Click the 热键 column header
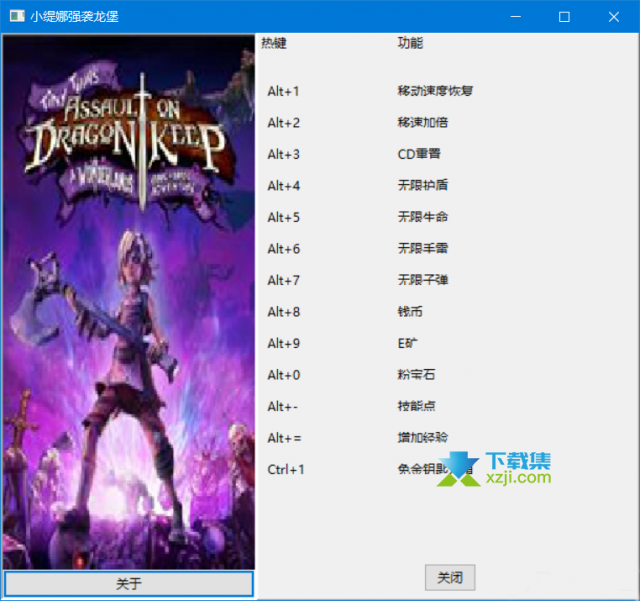Viewport: 640px width, 601px height. (274, 43)
